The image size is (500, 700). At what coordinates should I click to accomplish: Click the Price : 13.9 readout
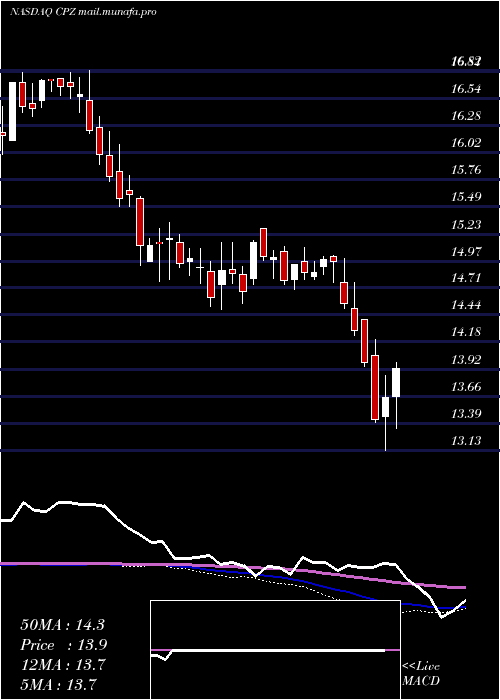(x=63, y=645)
